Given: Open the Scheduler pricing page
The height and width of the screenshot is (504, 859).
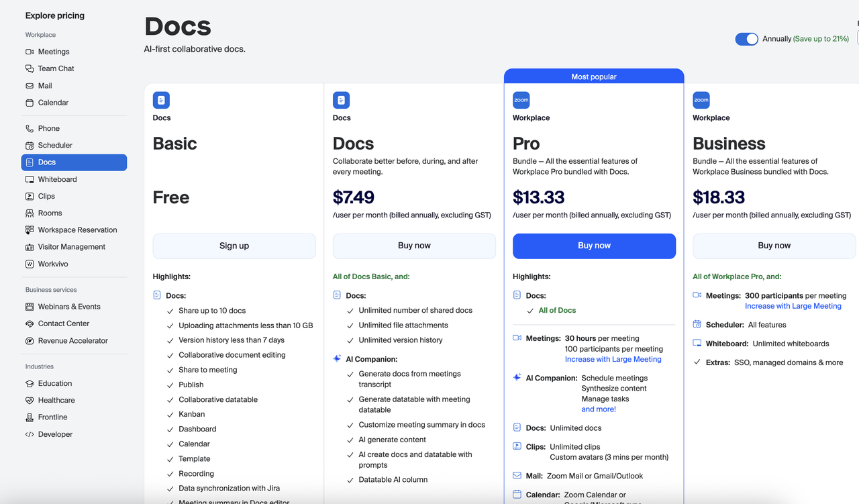Looking at the screenshot, I should (x=55, y=145).
